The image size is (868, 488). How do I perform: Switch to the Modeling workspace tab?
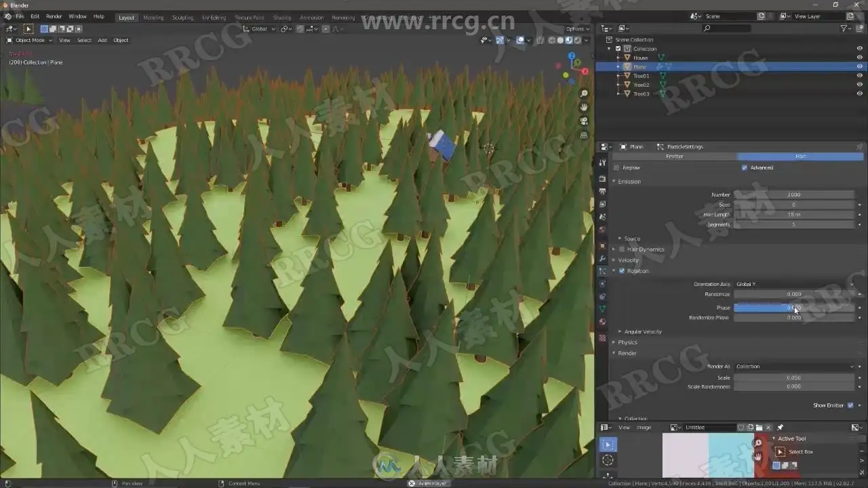click(x=153, y=18)
